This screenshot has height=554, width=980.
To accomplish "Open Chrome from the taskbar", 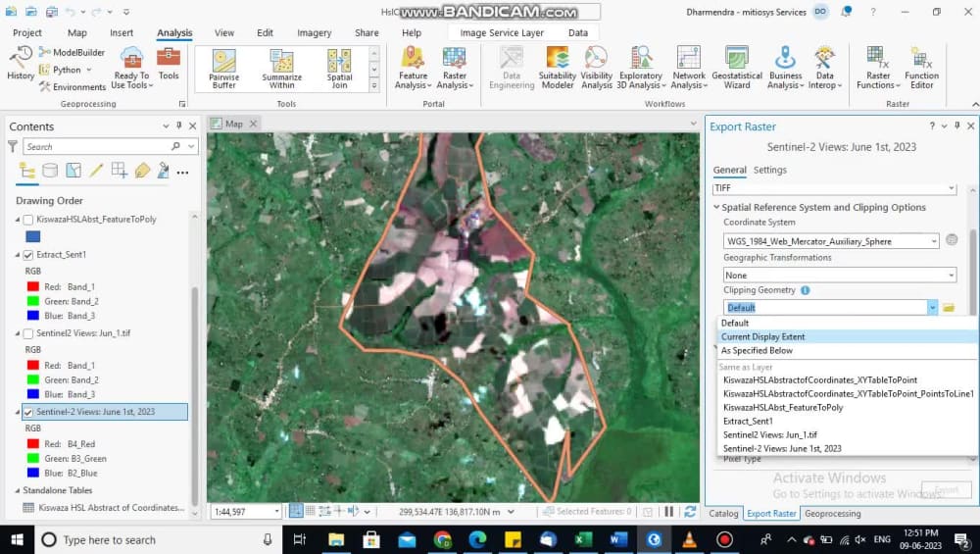I will pyautogui.click(x=443, y=539).
